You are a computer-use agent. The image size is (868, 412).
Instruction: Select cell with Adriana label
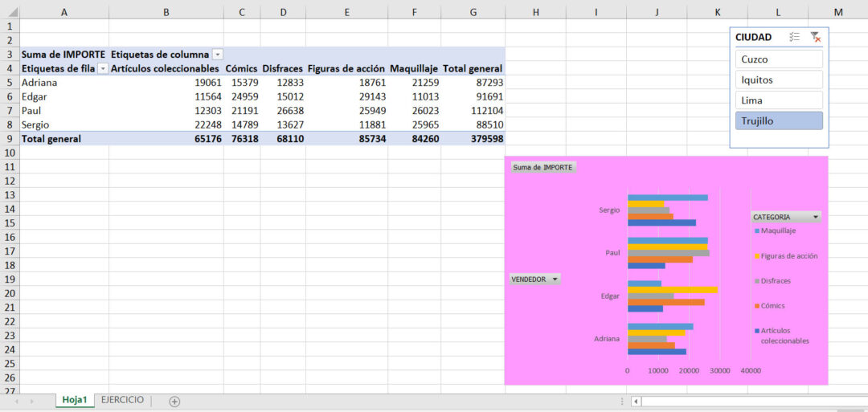(x=64, y=83)
